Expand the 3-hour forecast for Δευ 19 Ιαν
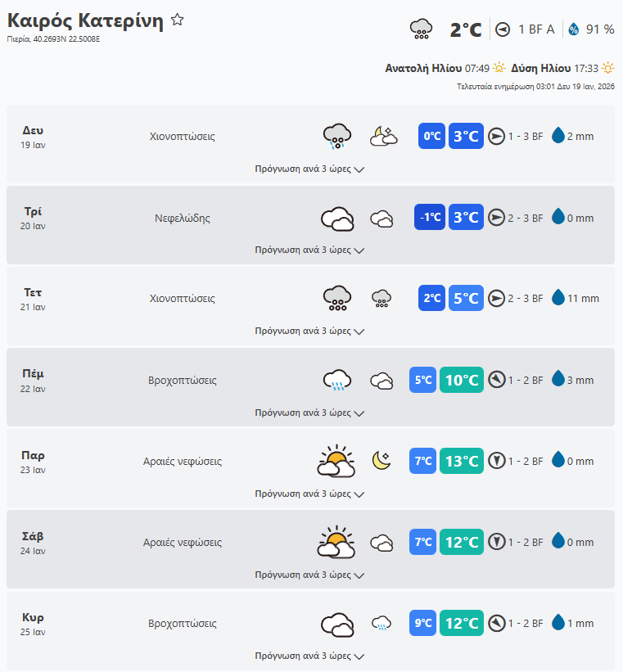Image resolution: width=623 pixels, height=672 pixels. 309,169
